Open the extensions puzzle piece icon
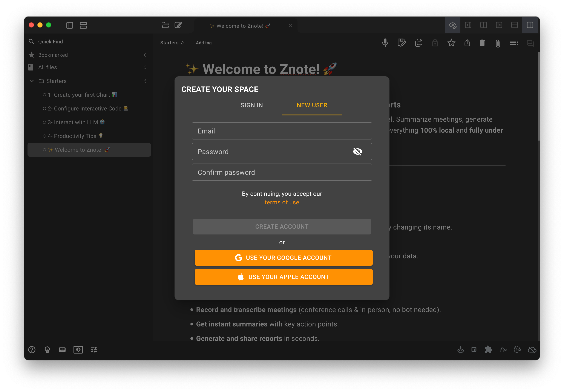 click(x=488, y=349)
